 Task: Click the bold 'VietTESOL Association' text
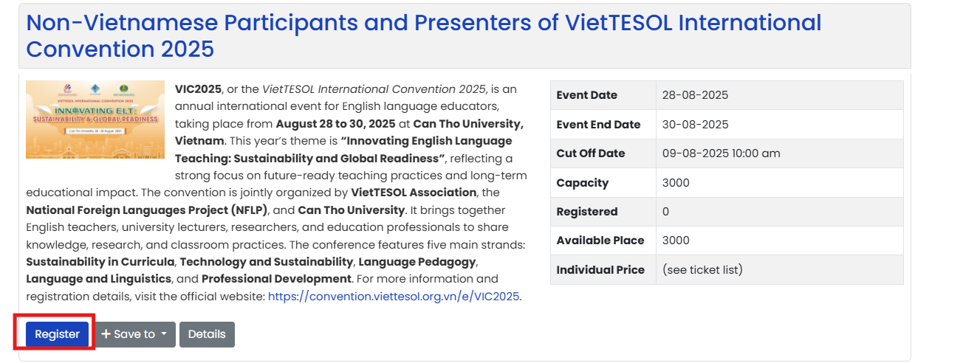pyautogui.click(x=414, y=193)
